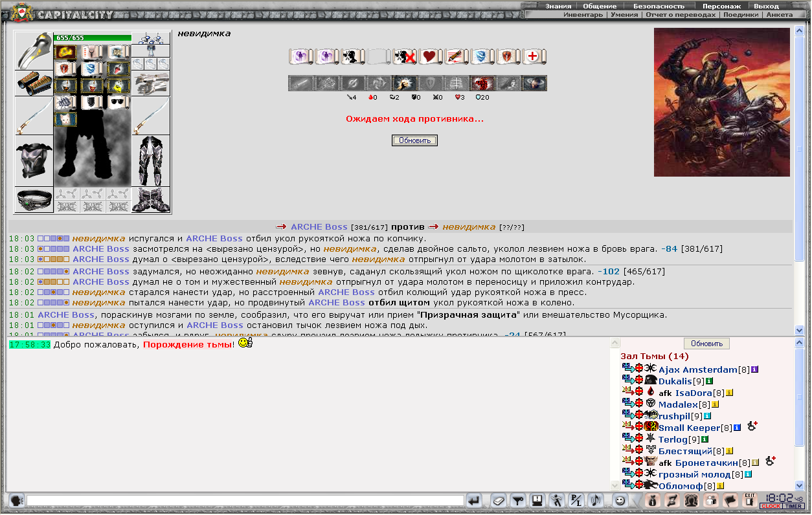Inspect the equipped bracers item
The height and width of the screenshot is (515, 812).
pyautogui.click(x=34, y=83)
